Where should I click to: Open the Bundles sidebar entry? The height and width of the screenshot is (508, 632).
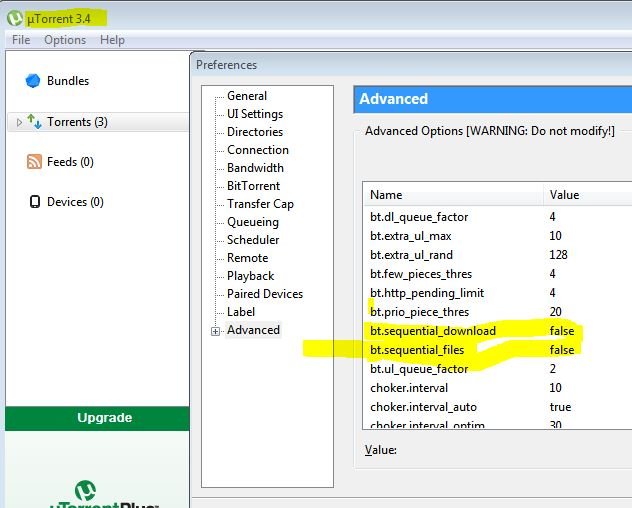pyautogui.click(x=68, y=81)
